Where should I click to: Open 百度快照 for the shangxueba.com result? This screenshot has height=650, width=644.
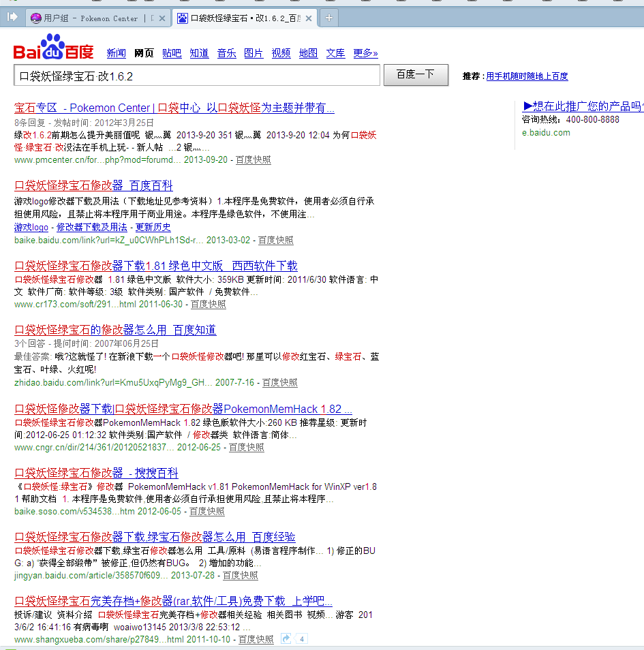pyautogui.click(x=256, y=639)
